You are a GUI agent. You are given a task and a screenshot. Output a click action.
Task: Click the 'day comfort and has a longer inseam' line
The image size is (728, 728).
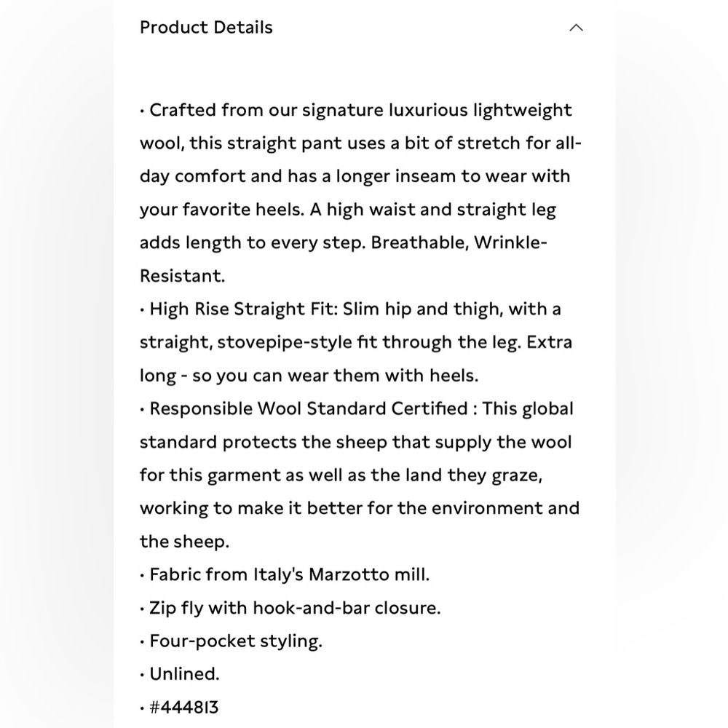[355, 176]
